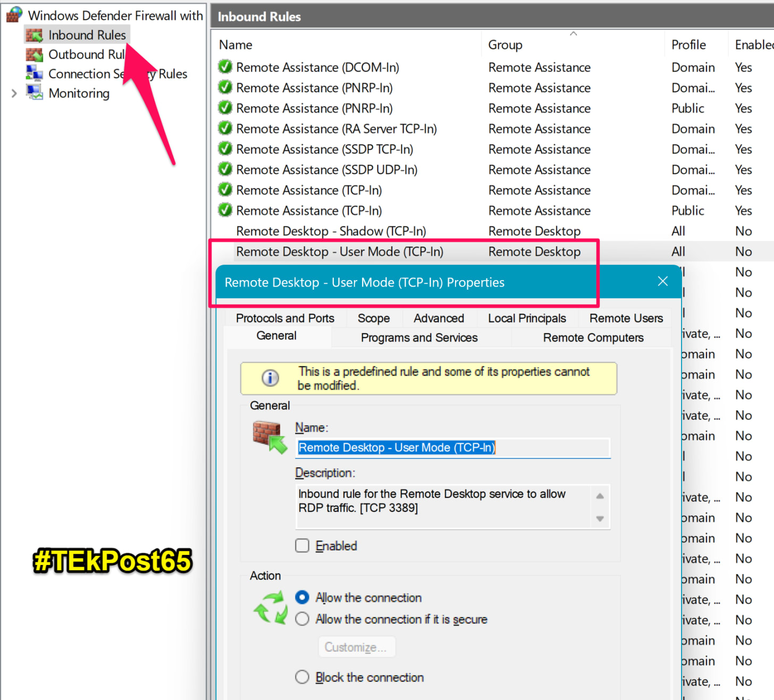Select Allow the connection if it is secure
The width and height of the screenshot is (774, 700).
[302, 619]
